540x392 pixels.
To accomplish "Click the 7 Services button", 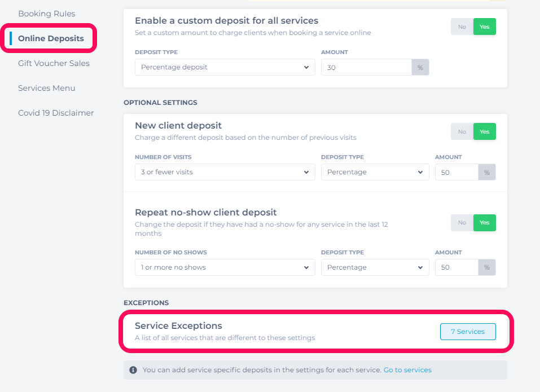I will (468, 332).
